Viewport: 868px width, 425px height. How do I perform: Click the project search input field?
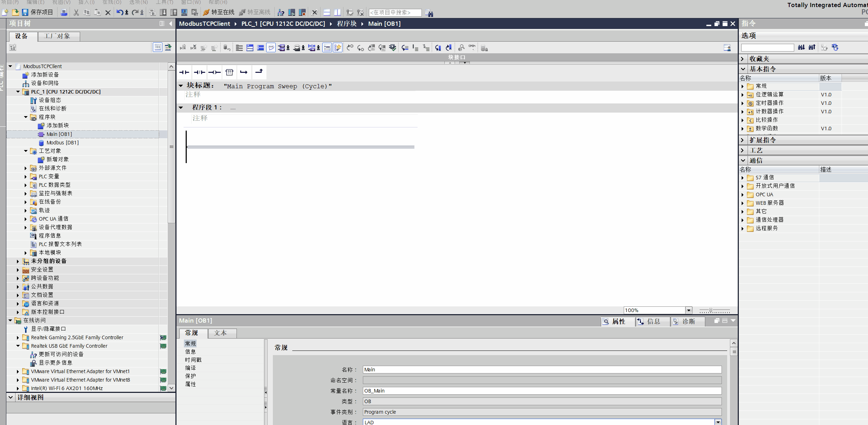395,12
